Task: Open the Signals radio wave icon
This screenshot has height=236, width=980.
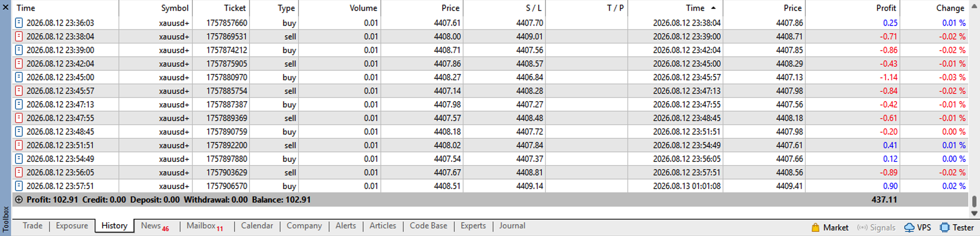Action: [x=862, y=227]
